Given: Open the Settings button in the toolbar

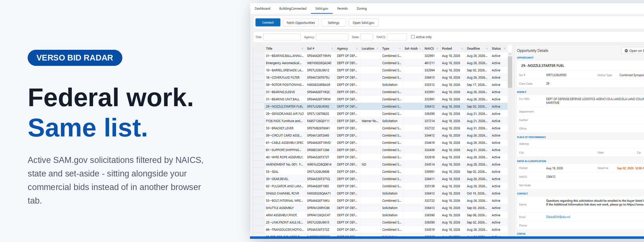Looking at the screenshot, I should click(334, 22).
